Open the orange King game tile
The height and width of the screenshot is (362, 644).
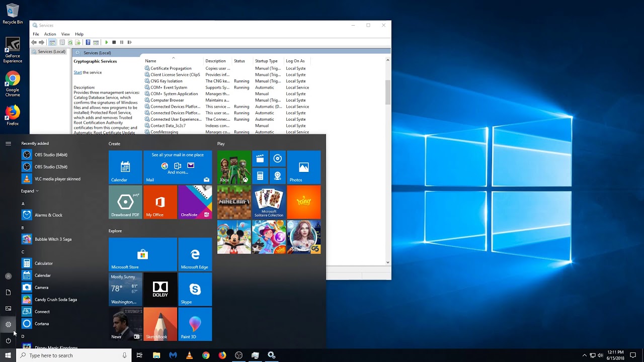pyautogui.click(x=304, y=202)
